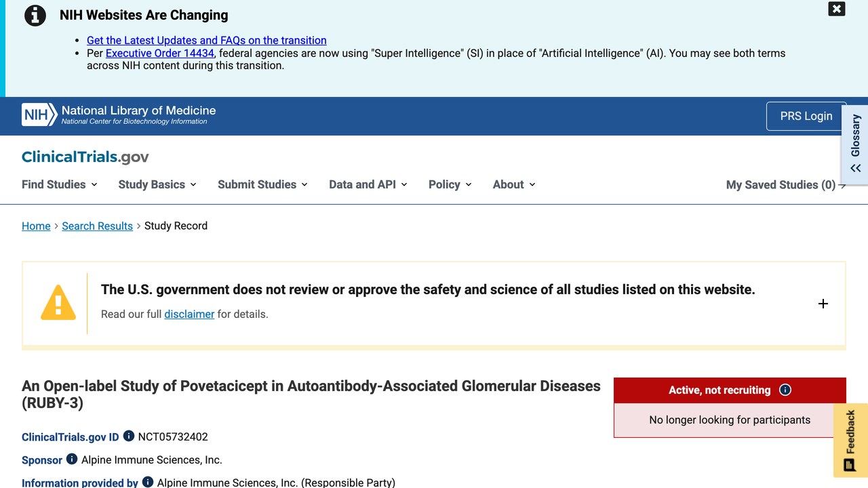Expand the Submit Studies menu
Image resolution: width=868 pixels, height=488 pixels.
262,184
